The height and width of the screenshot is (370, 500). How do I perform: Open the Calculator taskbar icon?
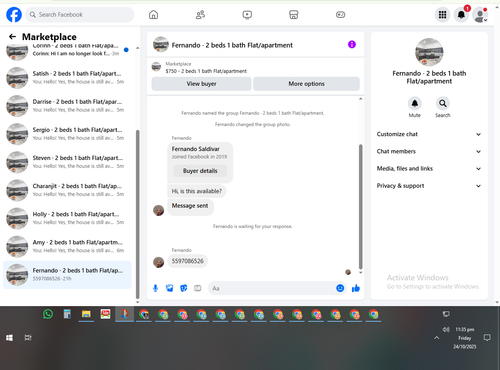pos(67,314)
